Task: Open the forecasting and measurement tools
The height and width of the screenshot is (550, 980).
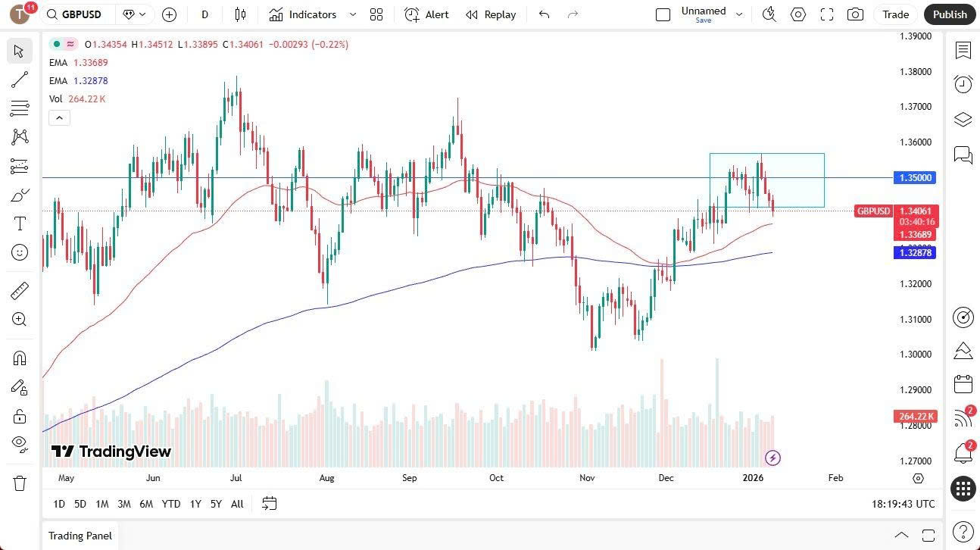Action: (x=20, y=166)
